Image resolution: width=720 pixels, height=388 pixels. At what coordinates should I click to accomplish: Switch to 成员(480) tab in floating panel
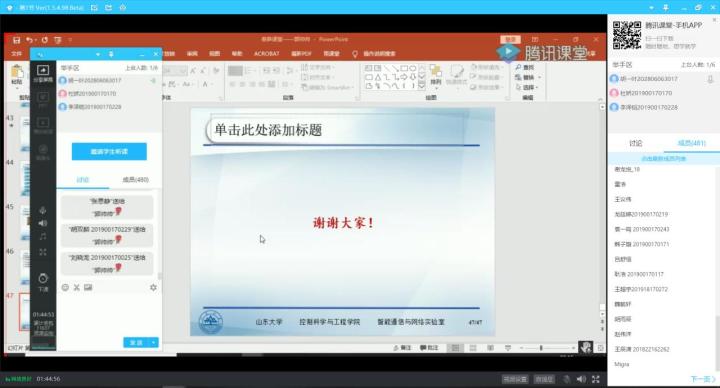pos(135,180)
